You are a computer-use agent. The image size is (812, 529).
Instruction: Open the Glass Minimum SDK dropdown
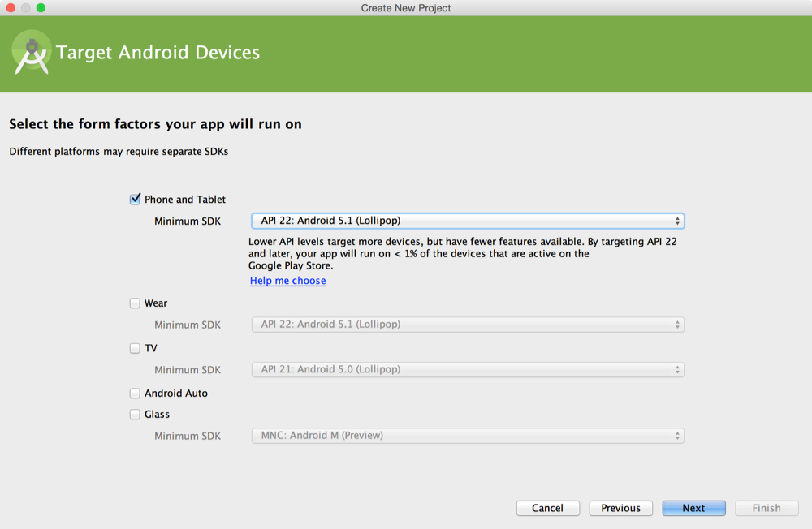(x=468, y=436)
